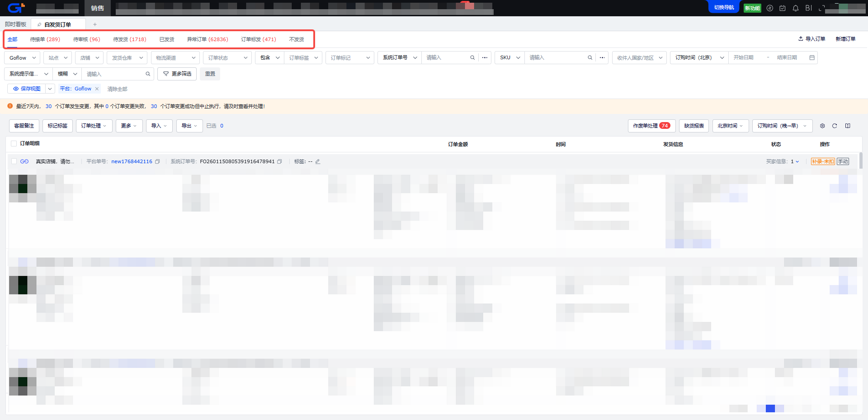Switch to the 已发货 tab
868x420 pixels.
[x=166, y=39]
